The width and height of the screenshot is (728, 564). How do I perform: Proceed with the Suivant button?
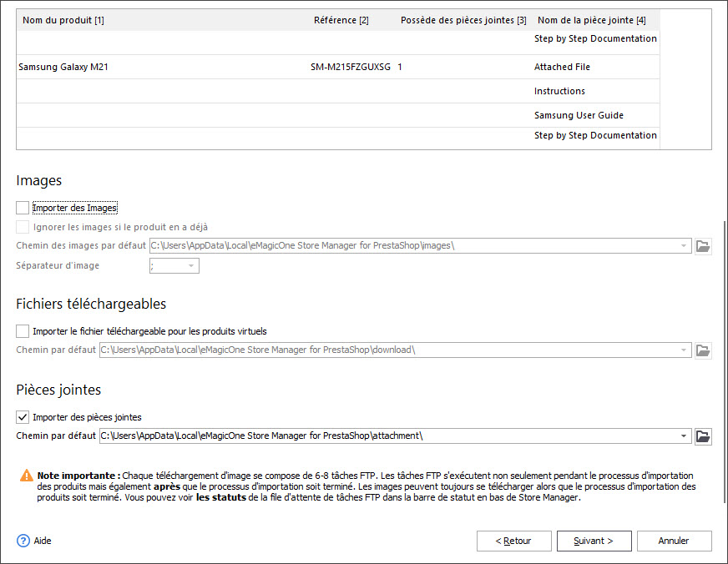pos(594,541)
